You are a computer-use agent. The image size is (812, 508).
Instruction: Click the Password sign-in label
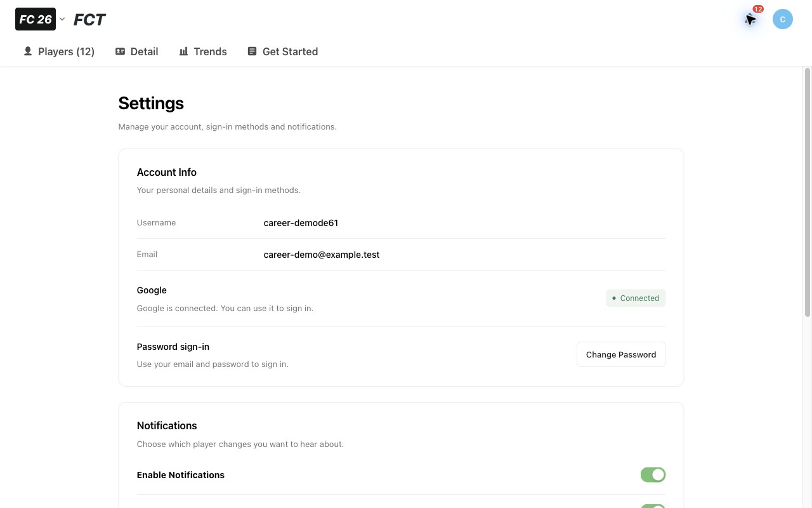pos(173,347)
